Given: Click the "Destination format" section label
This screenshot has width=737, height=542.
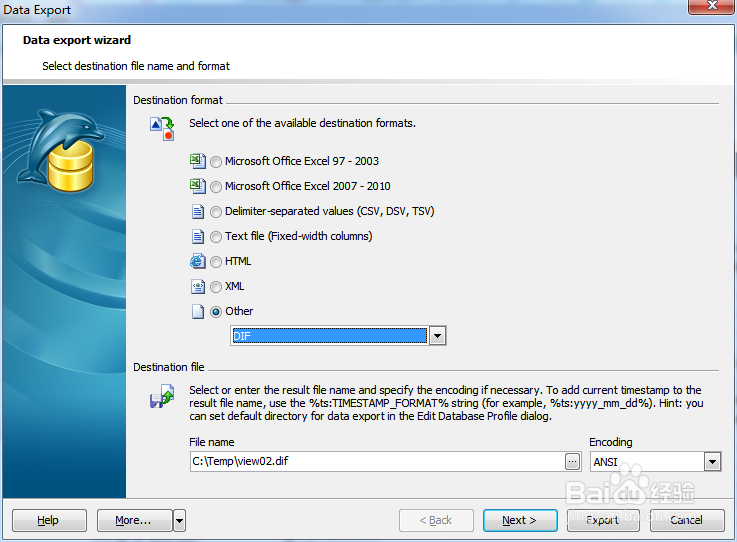Looking at the screenshot, I should click(178, 100).
